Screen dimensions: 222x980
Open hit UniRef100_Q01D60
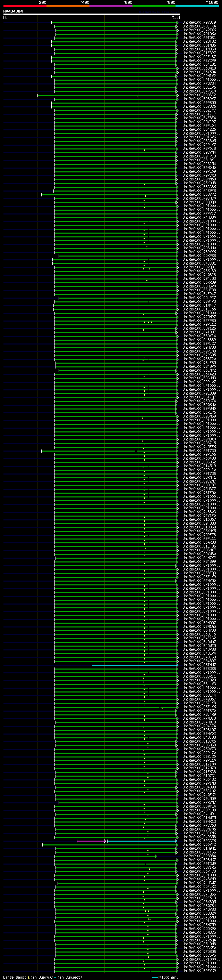click(199, 34)
